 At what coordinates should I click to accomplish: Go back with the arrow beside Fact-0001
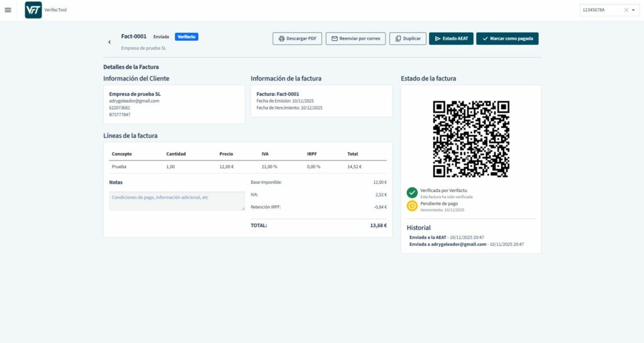[x=109, y=42]
